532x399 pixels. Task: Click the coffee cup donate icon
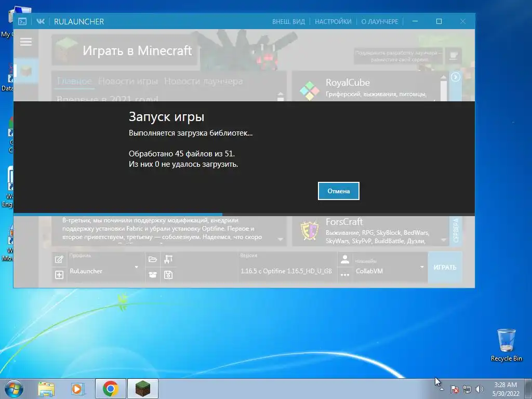453,56
